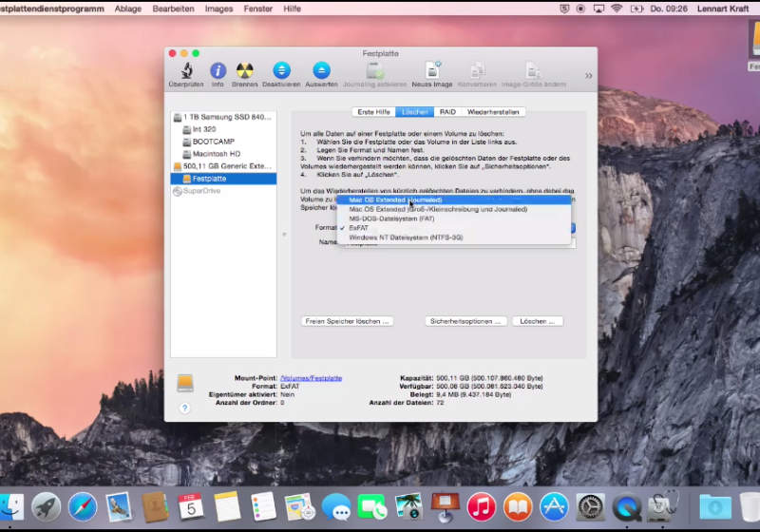
Task: Pick Windows NT Dateisystem (NTFS-3G) option
Action: 404,237
